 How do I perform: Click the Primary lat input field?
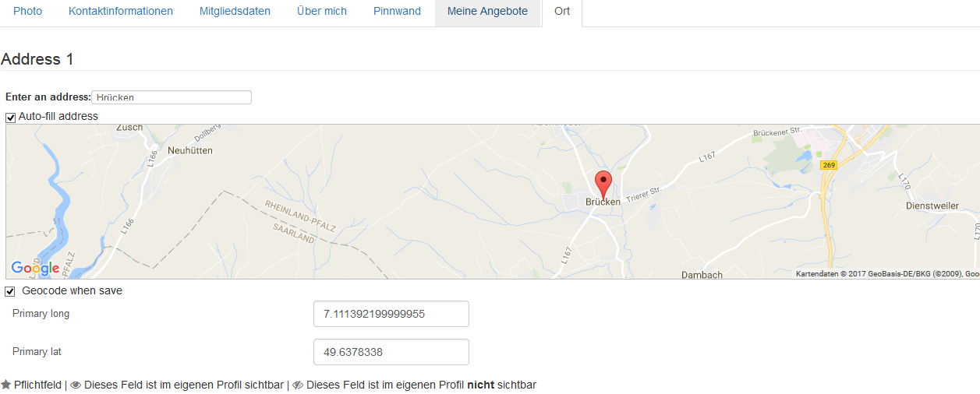tap(391, 352)
